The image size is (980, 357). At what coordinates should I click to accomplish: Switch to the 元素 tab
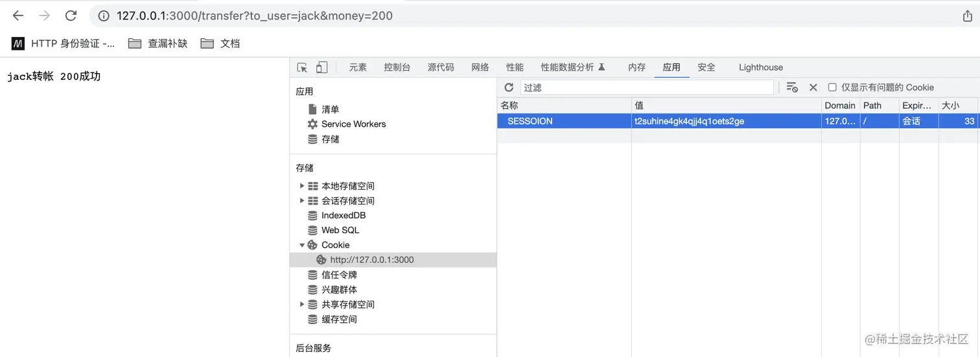point(358,67)
